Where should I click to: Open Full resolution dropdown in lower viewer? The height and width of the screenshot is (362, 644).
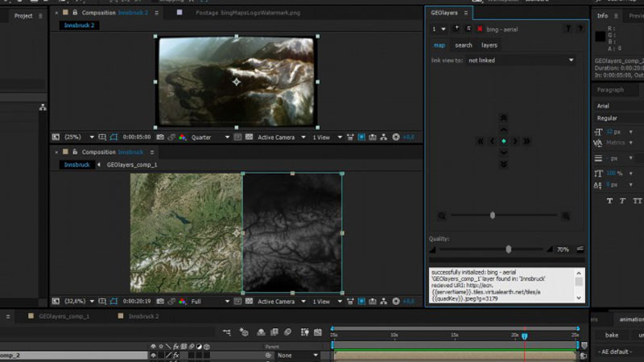coord(210,301)
